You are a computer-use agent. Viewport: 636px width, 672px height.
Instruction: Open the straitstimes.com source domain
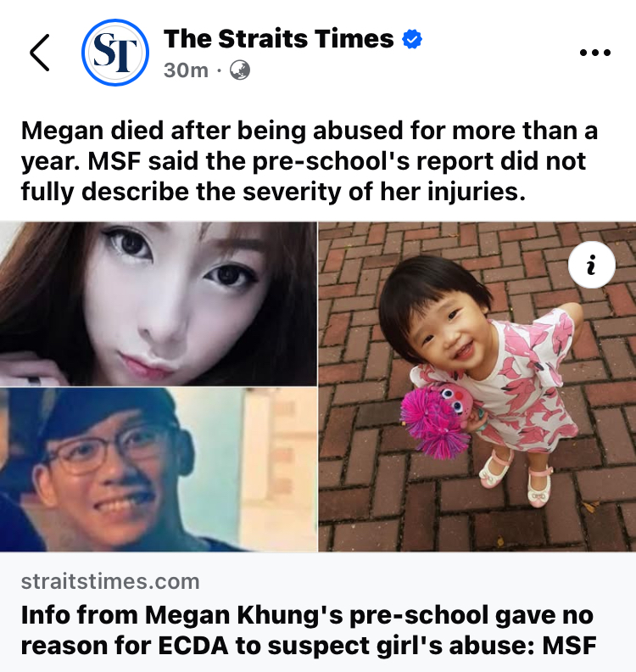click(110, 581)
